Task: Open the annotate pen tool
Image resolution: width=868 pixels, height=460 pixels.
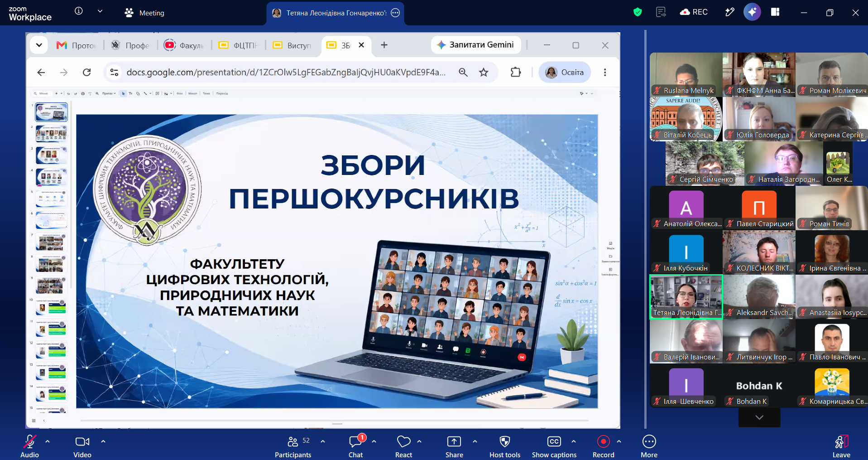Action: [x=729, y=12]
